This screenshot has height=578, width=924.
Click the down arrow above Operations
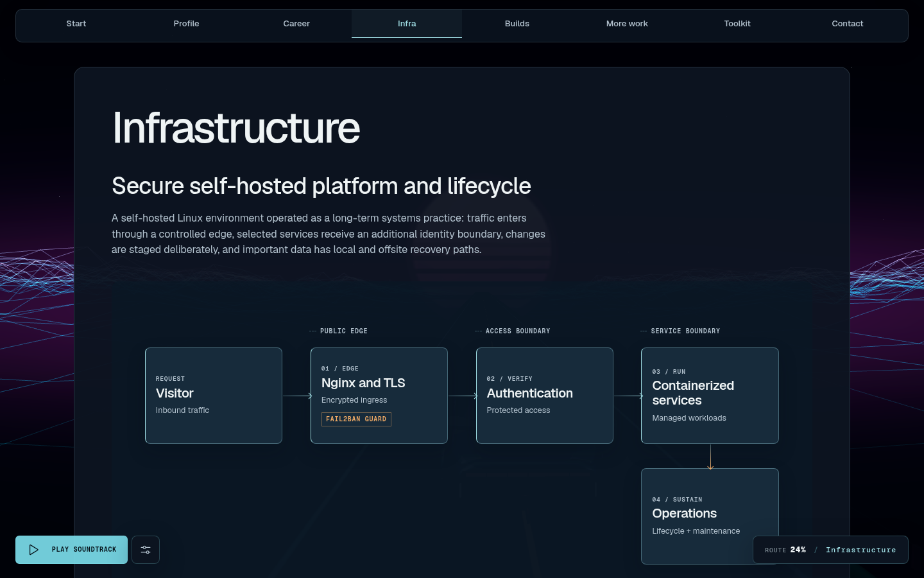coord(710,457)
